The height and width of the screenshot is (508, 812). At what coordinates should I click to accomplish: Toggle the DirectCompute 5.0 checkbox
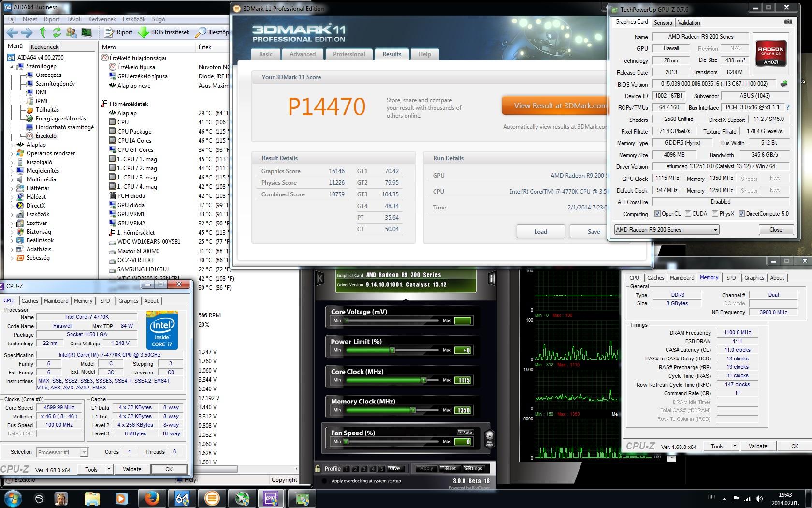click(x=741, y=214)
